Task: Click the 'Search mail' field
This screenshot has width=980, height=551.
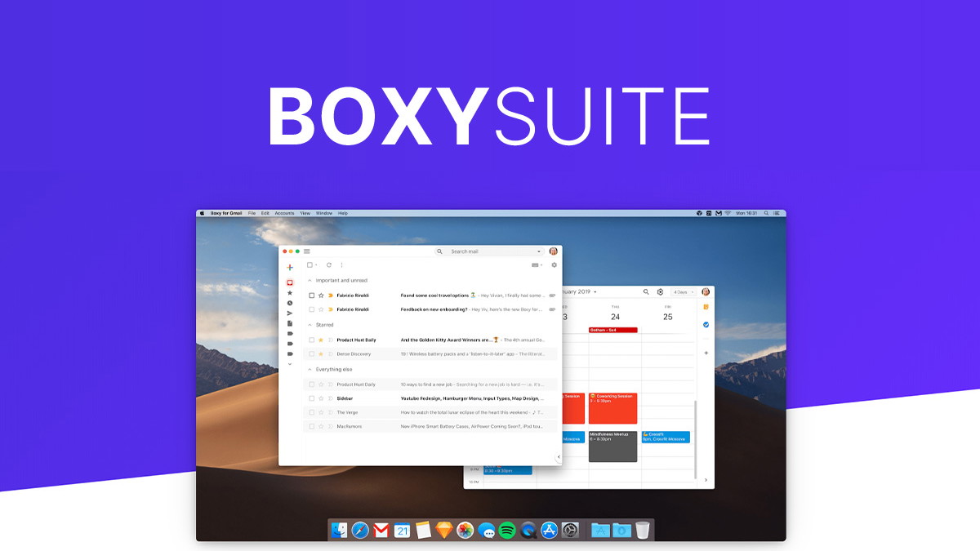Action: [489, 251]
